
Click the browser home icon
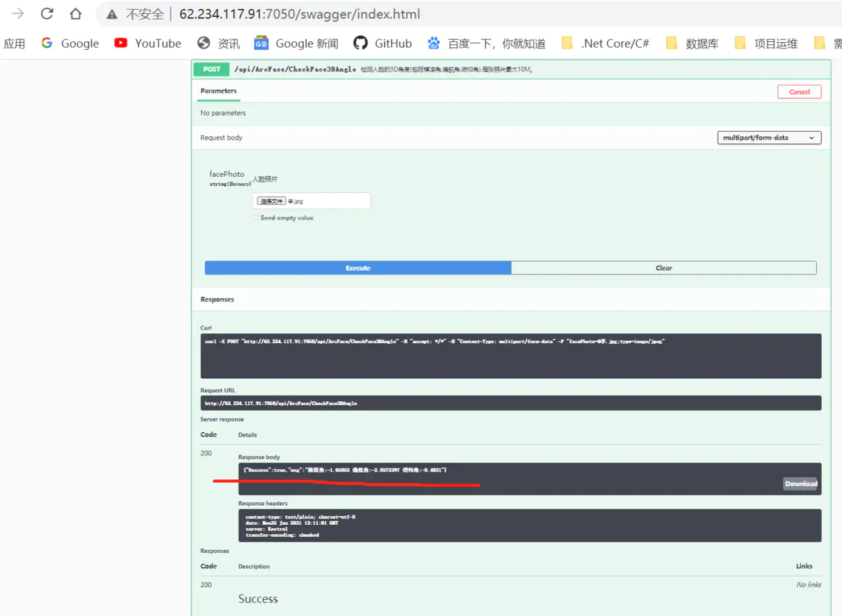(x=75, y=13)
